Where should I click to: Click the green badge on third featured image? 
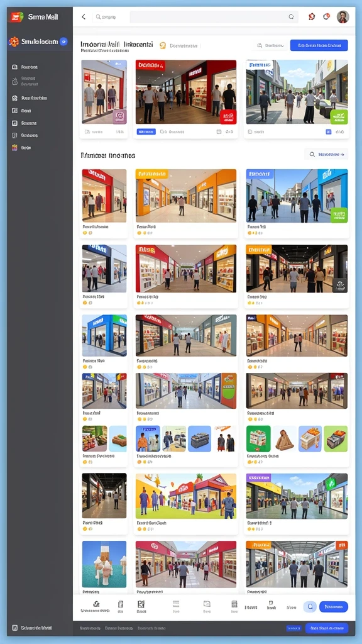tap(339, 116)
